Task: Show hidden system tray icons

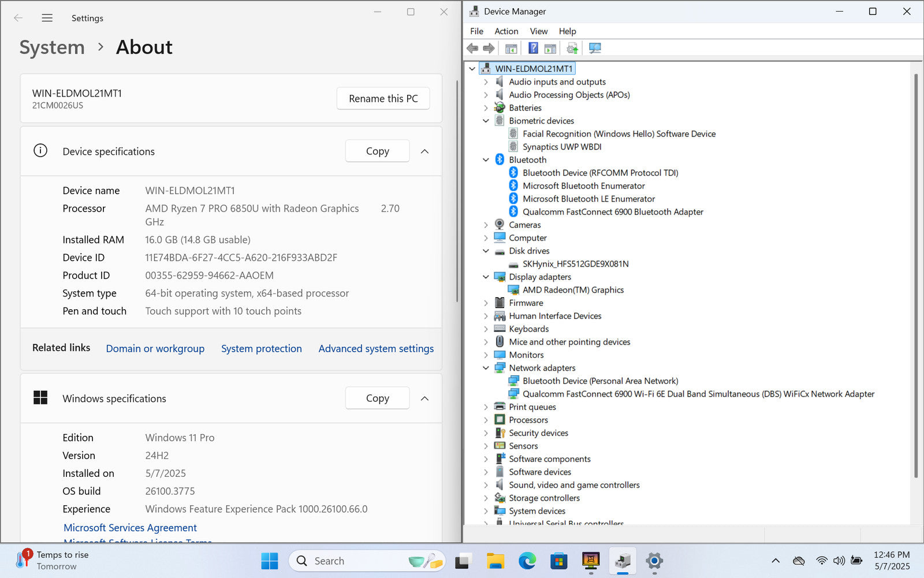Action: (776, 561)
